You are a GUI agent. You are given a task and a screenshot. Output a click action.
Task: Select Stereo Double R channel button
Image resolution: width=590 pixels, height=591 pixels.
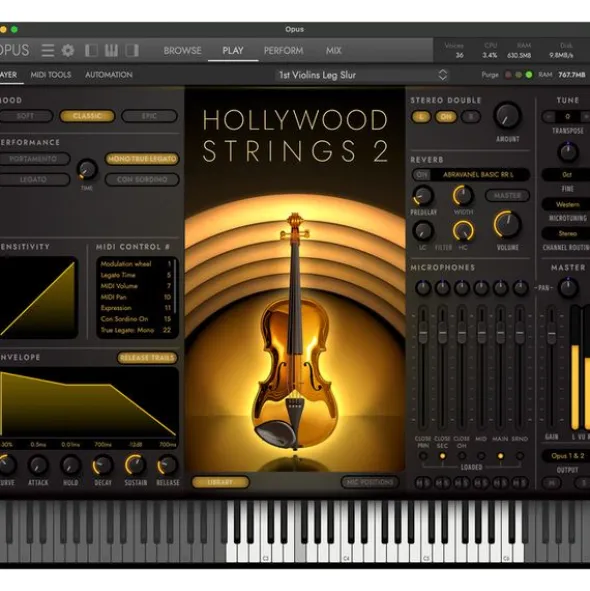[x=470, y=117]
